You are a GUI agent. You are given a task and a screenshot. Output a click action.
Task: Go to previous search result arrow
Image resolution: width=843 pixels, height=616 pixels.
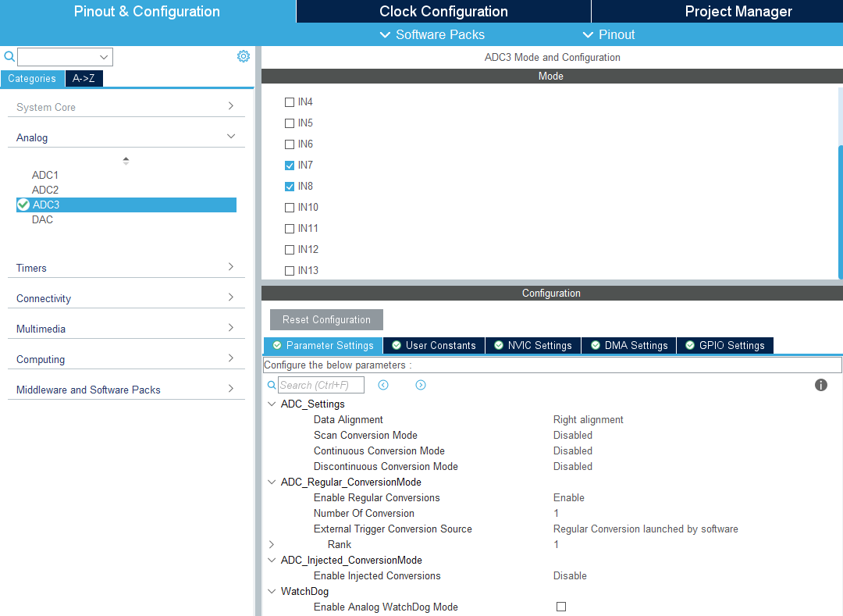point(383,385)
